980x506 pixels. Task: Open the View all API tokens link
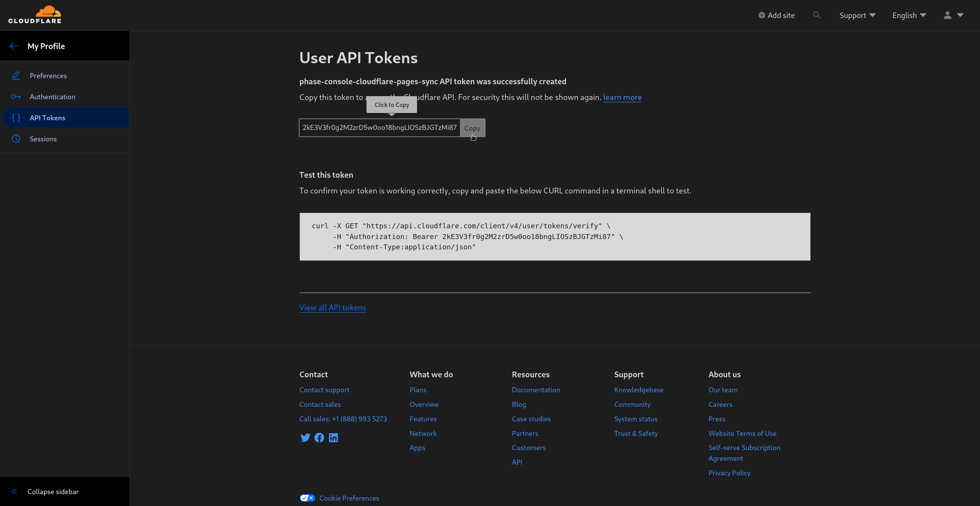[x=332, y=307]
